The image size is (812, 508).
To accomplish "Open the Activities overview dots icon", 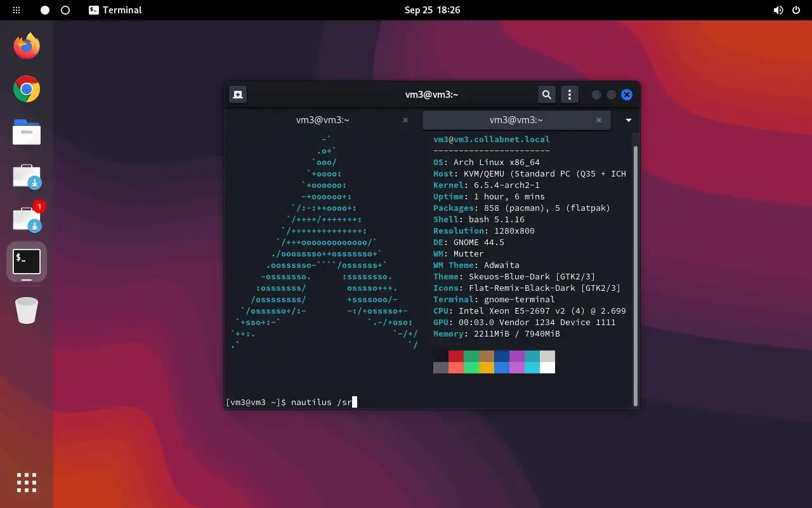I will (x=16, y=10).
